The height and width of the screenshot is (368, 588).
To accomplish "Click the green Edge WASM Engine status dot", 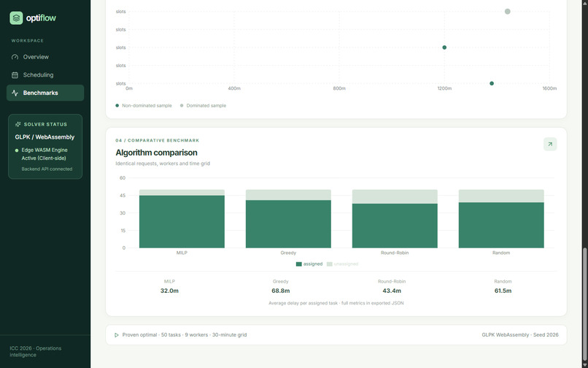I will (17, 150).
